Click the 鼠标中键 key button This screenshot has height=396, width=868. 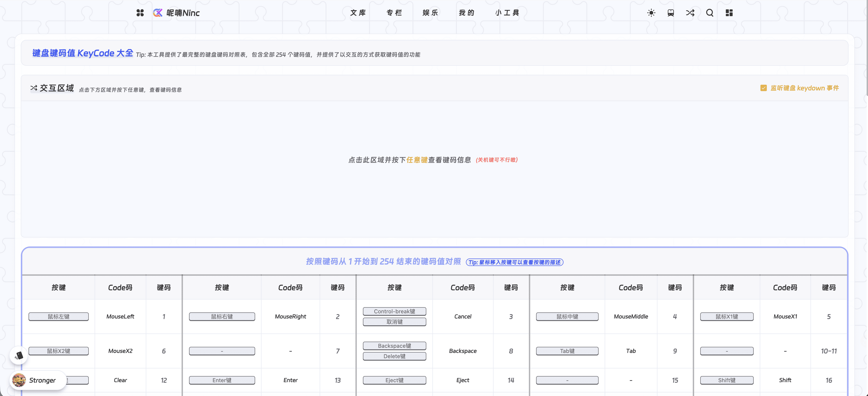pyautogui.click(x=567, y=316)
